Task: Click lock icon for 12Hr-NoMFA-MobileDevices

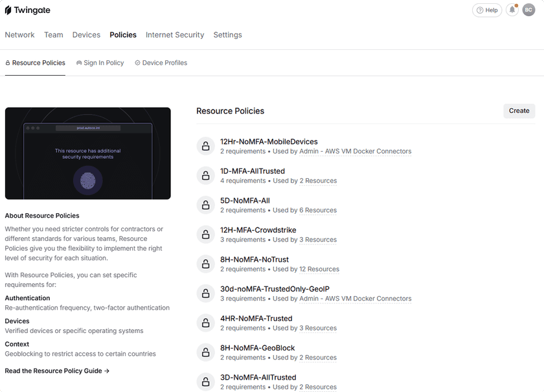Action: pos(206,146)
